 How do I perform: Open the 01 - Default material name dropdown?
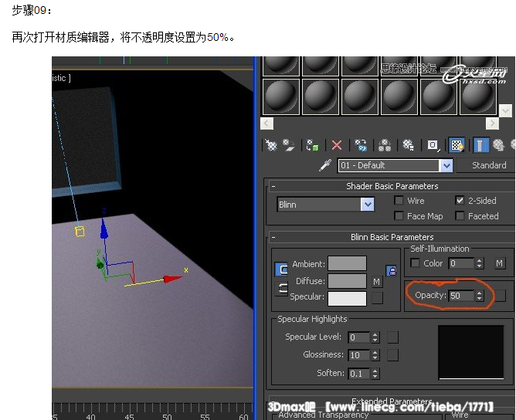[446, 165]
